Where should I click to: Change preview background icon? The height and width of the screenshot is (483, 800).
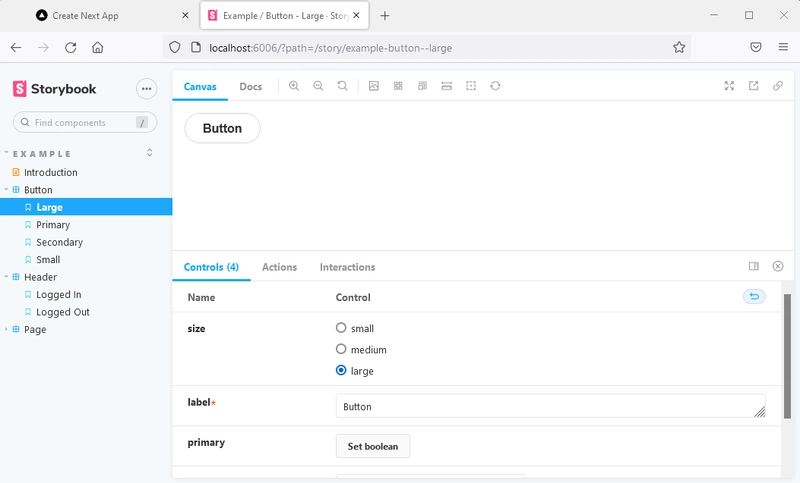pos(373,86)
